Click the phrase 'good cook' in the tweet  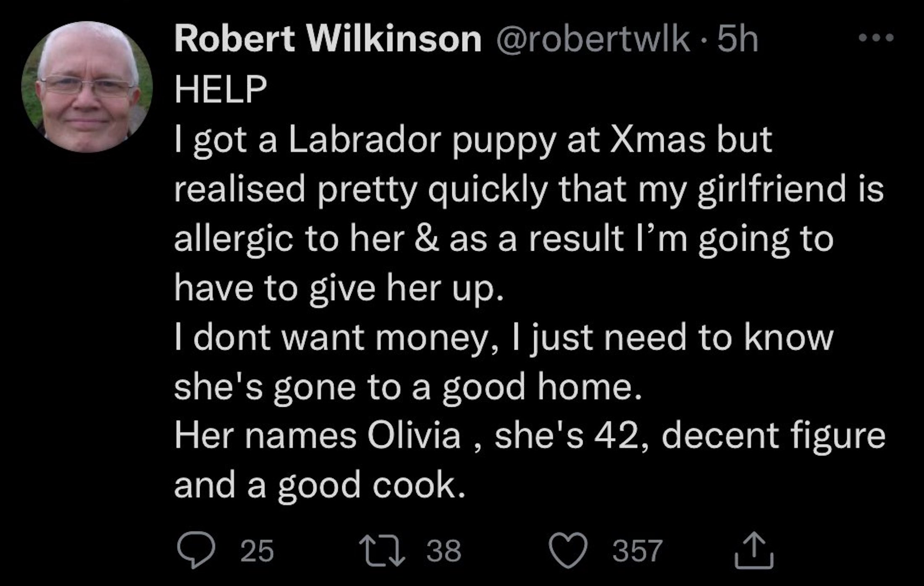[x=371, y=485]
